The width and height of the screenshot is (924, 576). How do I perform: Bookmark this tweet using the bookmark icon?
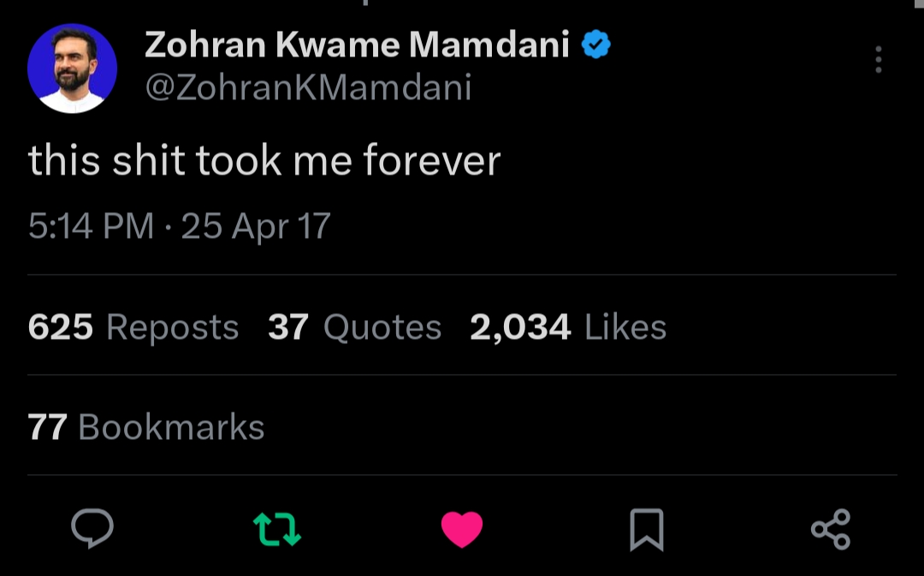pos(646,529)
